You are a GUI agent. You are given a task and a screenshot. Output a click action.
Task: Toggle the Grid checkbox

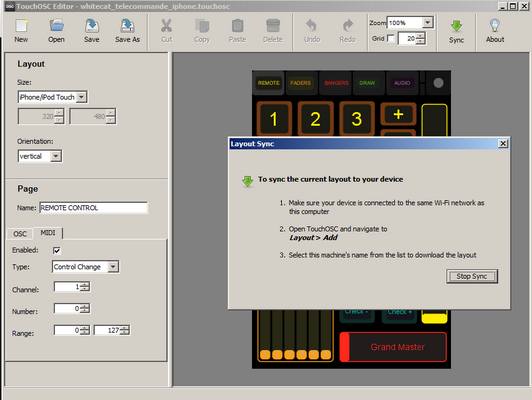point(391,38)
